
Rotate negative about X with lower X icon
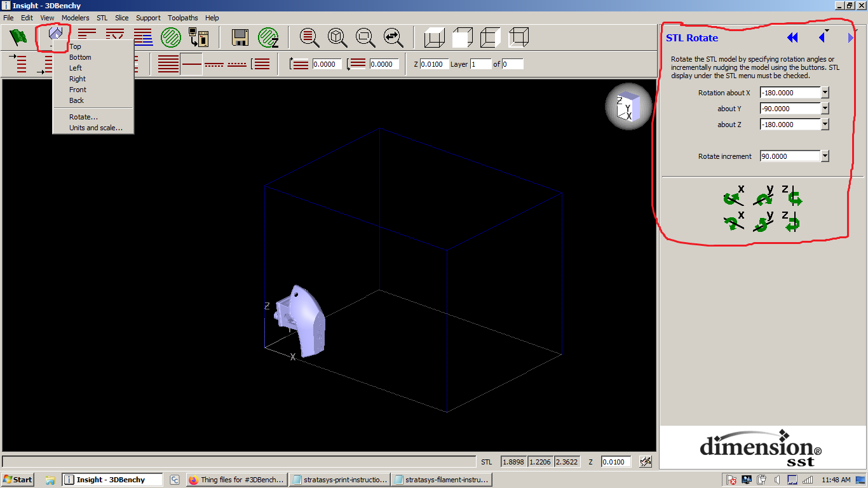(x=734, y=222)
